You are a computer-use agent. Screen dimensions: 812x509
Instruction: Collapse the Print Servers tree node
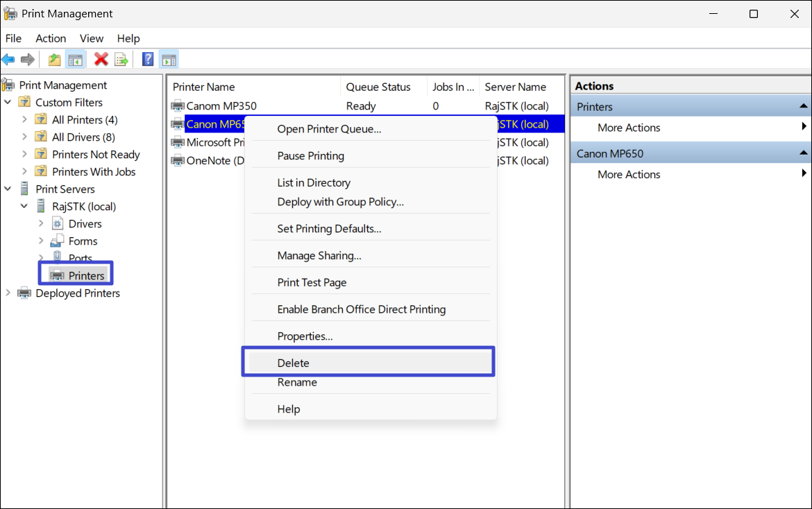(x=8, y=189)
